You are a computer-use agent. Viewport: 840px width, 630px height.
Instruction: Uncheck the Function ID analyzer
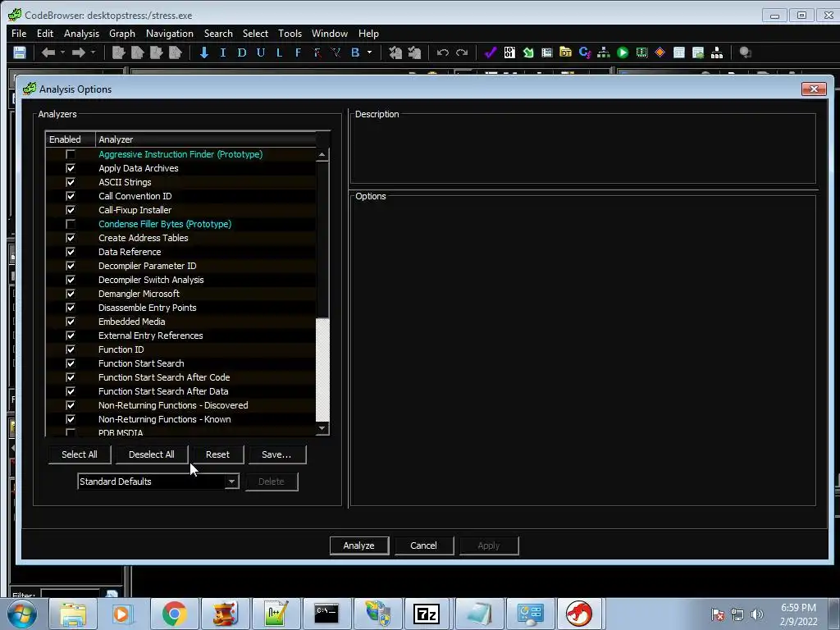[x=71, y=349]
